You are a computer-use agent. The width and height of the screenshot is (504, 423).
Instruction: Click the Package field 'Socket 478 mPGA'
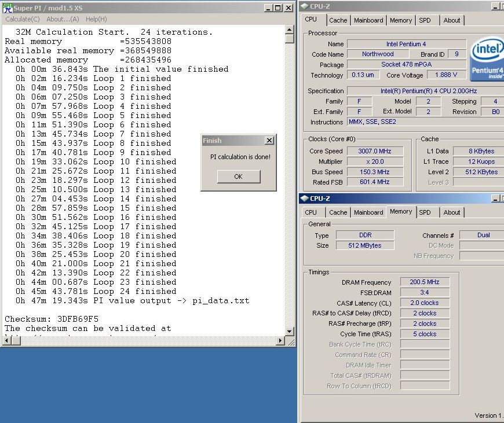(407, 64)
